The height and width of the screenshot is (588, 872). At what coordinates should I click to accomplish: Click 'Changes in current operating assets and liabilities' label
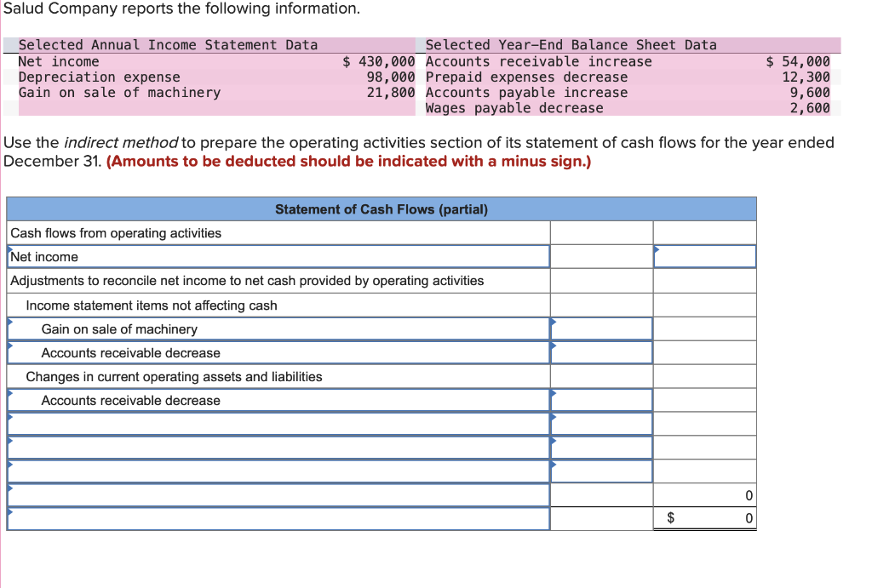(174, 377)
